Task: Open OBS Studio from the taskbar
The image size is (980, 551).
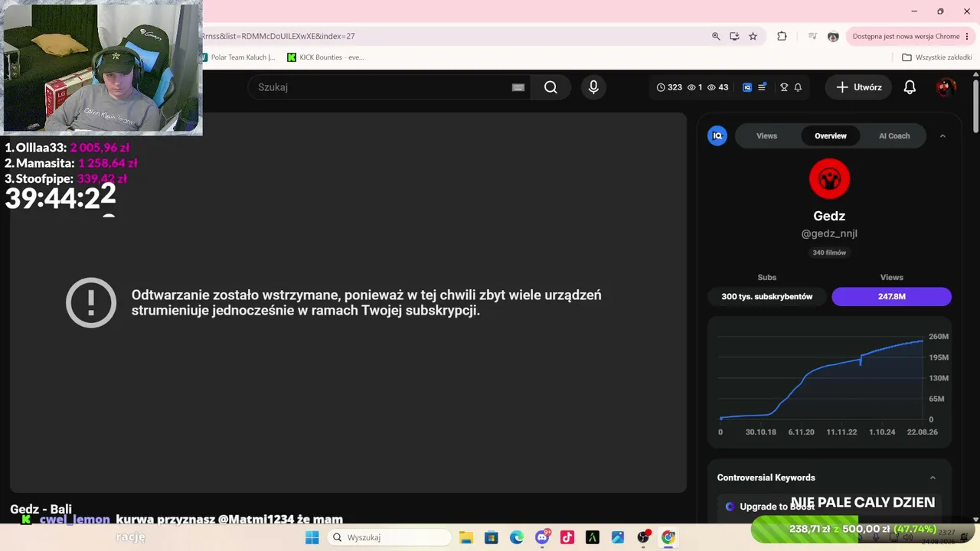Action: pyautogui.click(x=643, y=537)
